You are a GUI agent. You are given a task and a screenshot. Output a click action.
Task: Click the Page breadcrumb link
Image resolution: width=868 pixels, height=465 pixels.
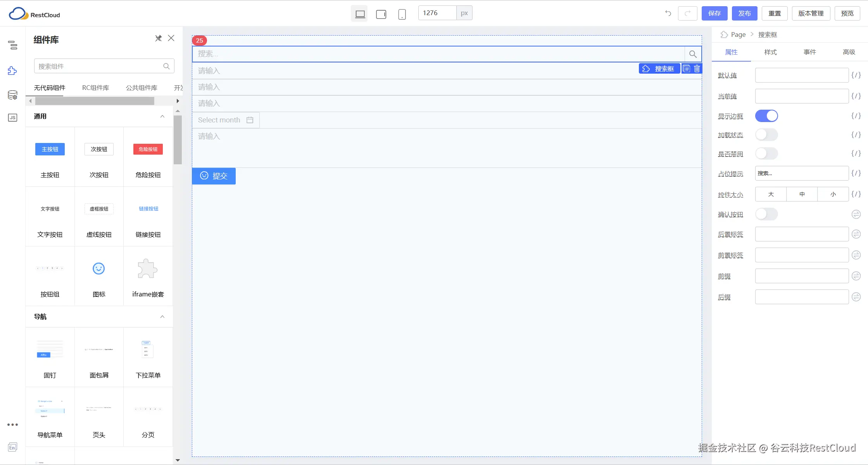click(x=738, y=34)
